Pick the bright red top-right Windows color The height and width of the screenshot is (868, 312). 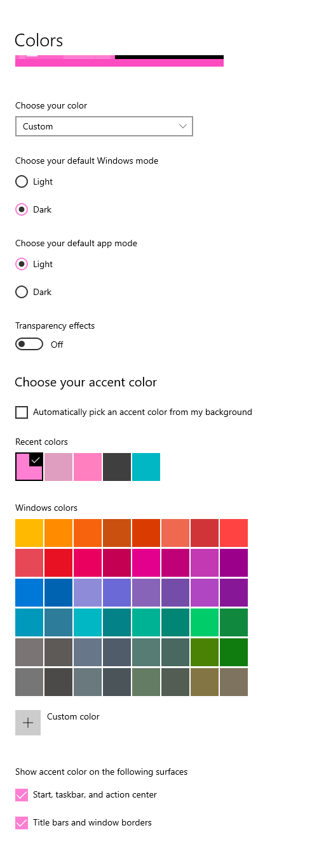[x=234, y=533]
